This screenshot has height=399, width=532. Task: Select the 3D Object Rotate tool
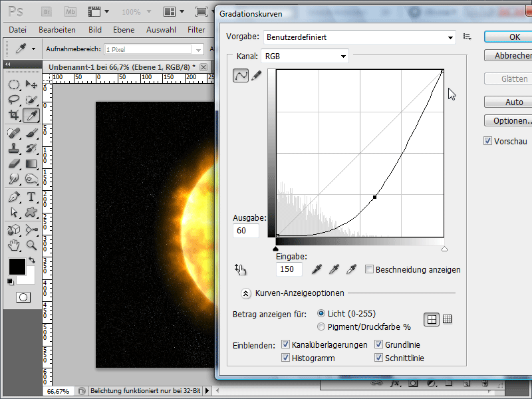(13, 229)
